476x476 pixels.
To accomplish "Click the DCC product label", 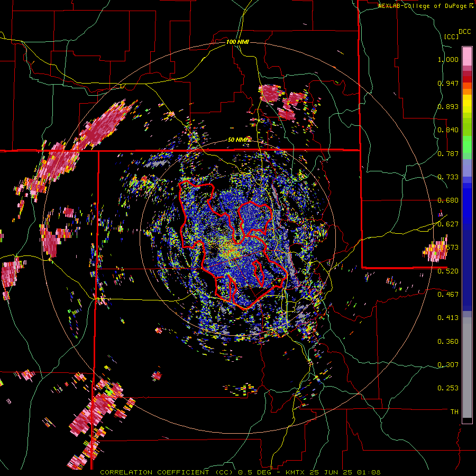I will tap(464, 32).
